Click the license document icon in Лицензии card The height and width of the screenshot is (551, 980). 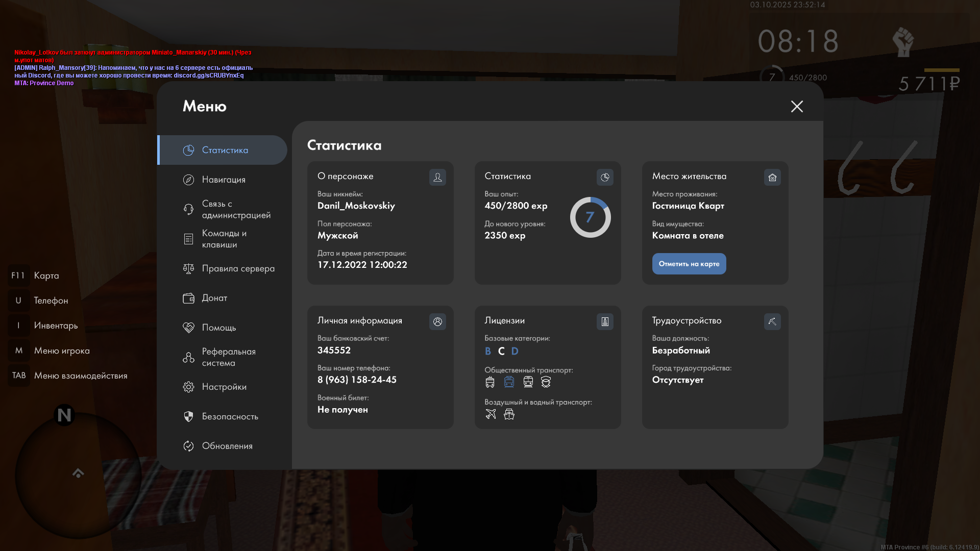605,321
